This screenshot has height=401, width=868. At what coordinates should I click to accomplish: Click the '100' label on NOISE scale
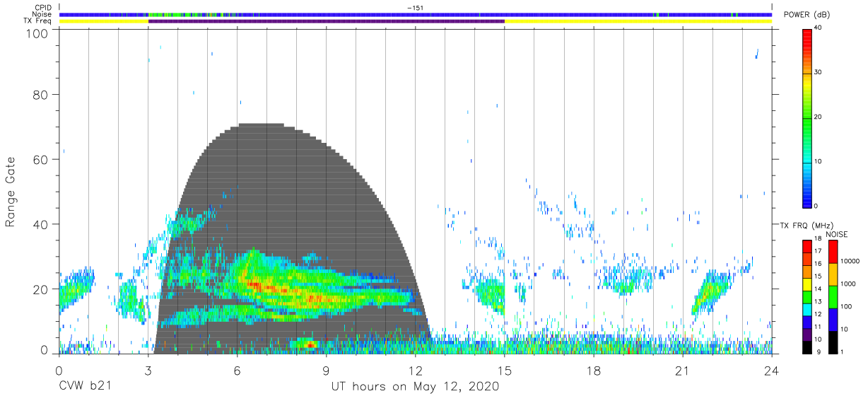(x=846, y=306)
